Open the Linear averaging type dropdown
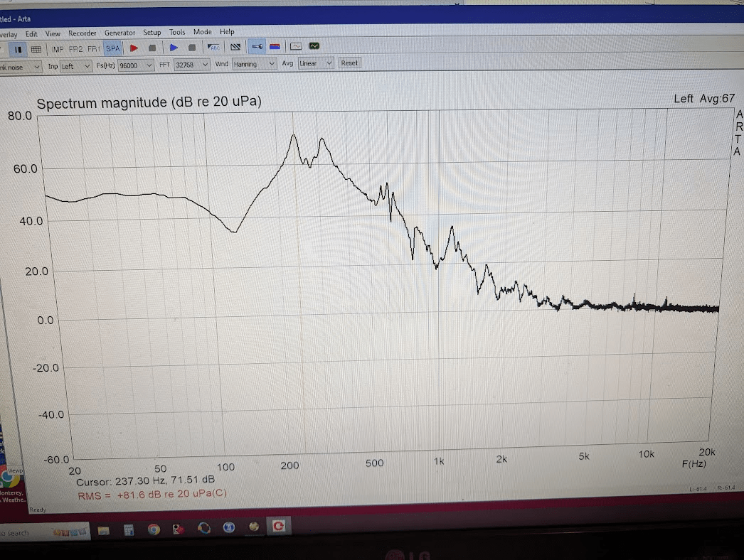Image resolution: width=744 pixels, height=560 pixels. click(x=316, y=63)
